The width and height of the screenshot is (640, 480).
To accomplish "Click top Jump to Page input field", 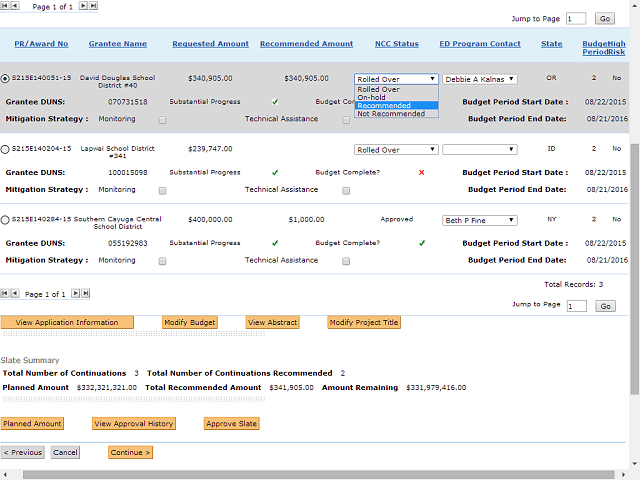I will pos(576,18).
